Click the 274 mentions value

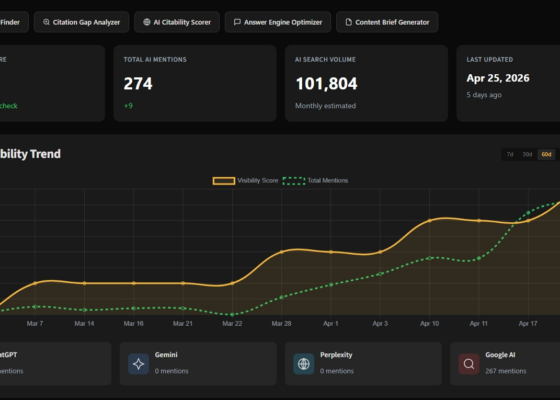(138, 84)
